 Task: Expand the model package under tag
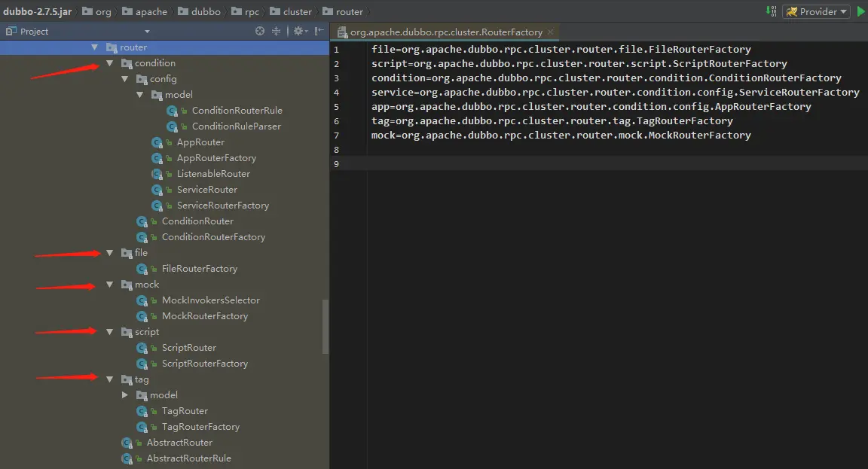(124, 395)
